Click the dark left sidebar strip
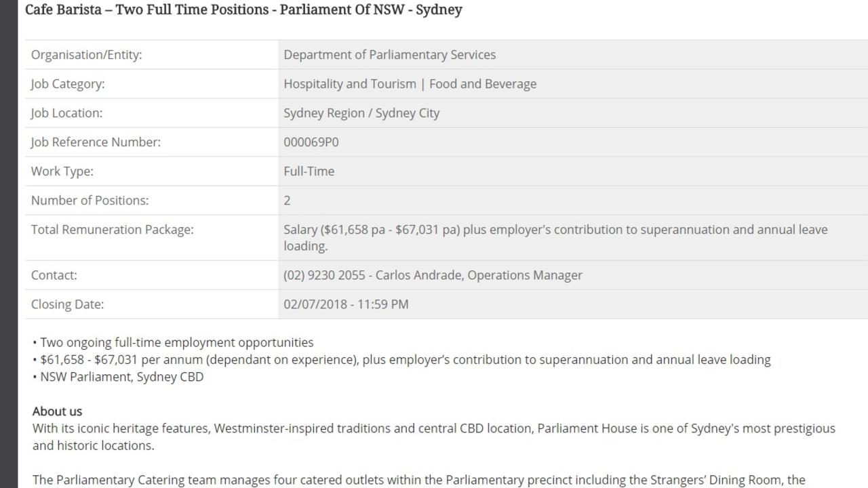This screenshot has width=868, height=488. pyautogui.click(x=8, y=244)
